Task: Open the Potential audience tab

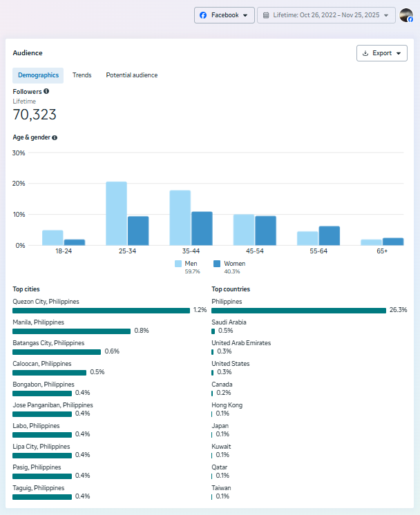Action: coord(131,75)
